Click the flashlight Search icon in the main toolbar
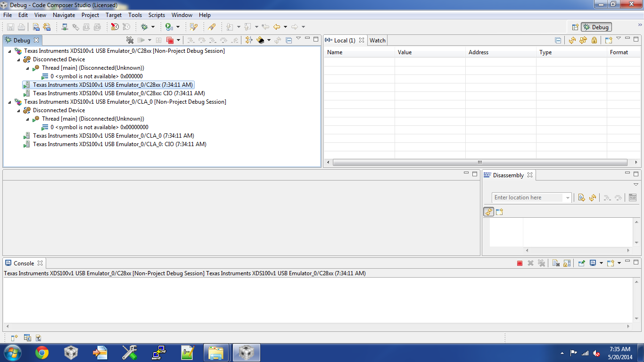 [x=212, y=27]
